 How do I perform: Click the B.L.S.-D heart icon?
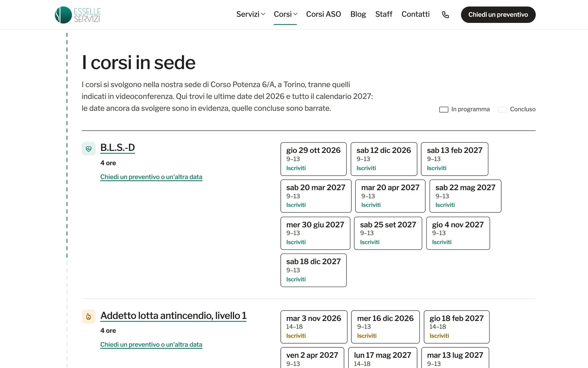point(89,149)
